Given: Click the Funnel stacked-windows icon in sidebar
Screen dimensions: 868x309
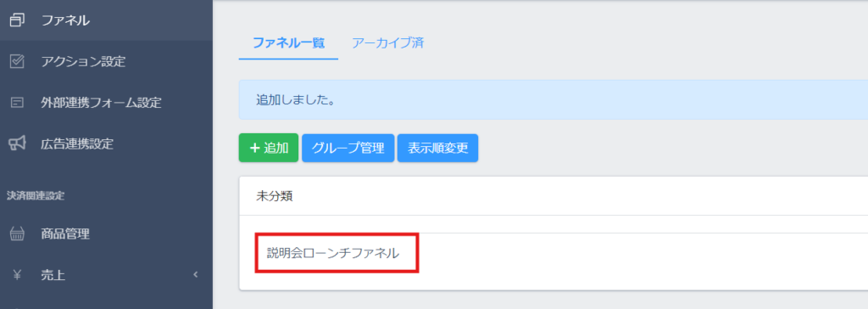Looking at the screenshot, I should [x=17, y=20].
